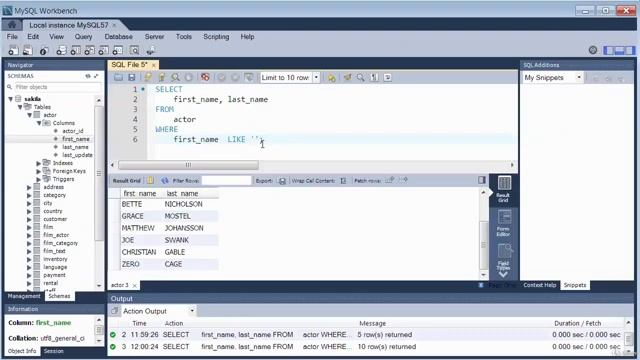Viewport: 640px width, 360px height.
Task: Open the object inspector info icon
Action: click(x=44, y=51)
